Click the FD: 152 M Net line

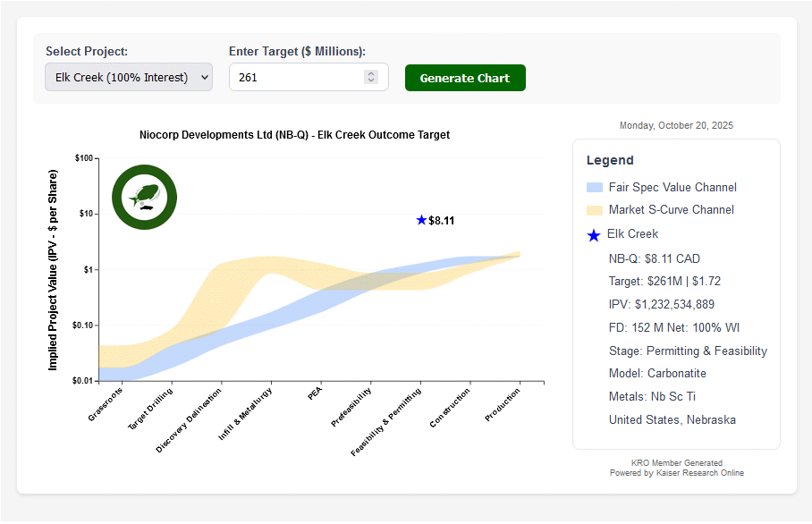[x=673, y=328]
